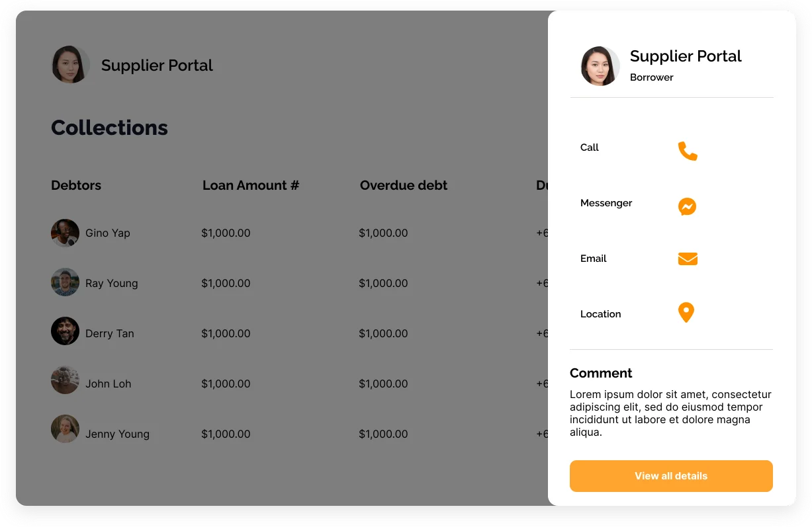Select Gino Yap's profile picture
This screenshot has width=812, height=527.
coord(65,233)
